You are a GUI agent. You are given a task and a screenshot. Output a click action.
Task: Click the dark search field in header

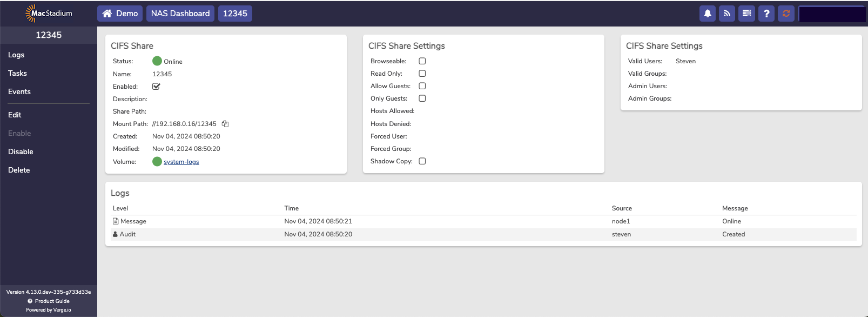[832, 14]
